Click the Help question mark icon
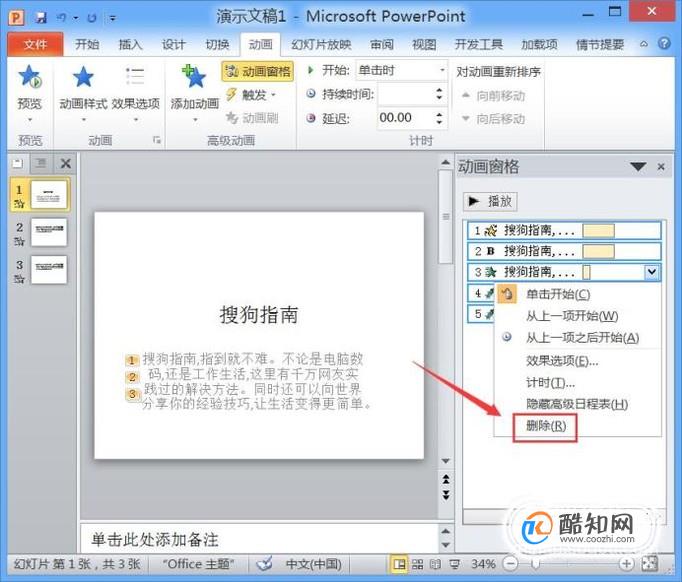 point(664,43)
